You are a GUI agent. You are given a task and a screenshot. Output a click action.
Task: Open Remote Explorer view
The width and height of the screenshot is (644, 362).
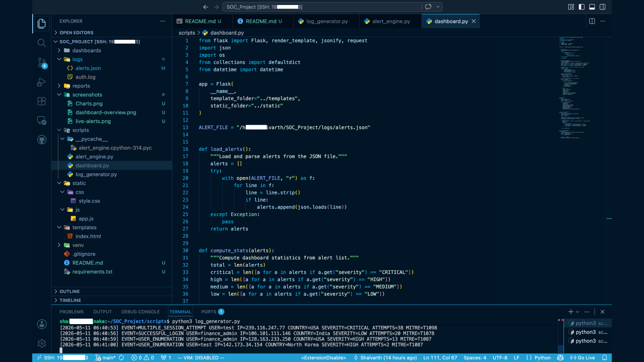click(42, 120)
